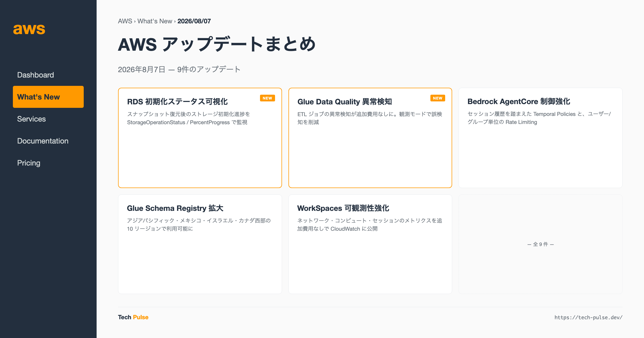644x338 pixels.
Task: Click the 2026年8月7日 — 9件のアップデート subtitle
Action: click(x=179, y=69)
